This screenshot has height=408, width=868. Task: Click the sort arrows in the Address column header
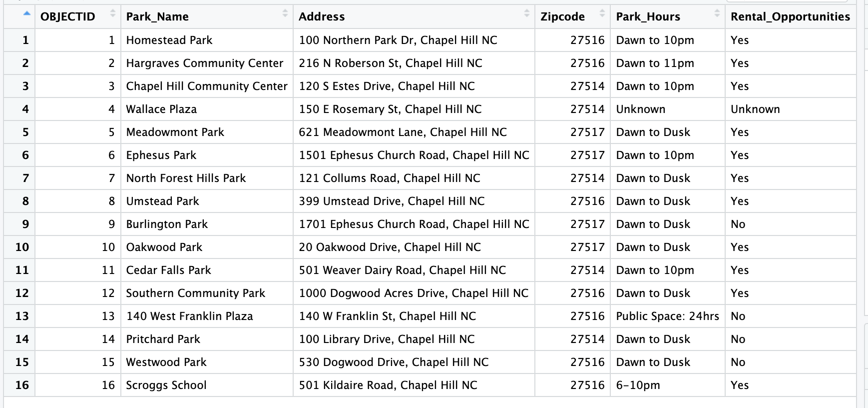[526, 13]
